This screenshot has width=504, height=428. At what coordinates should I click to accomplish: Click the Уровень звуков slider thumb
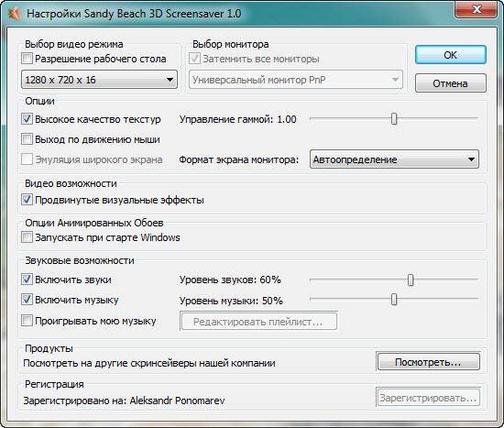click(x=411, y=280)
